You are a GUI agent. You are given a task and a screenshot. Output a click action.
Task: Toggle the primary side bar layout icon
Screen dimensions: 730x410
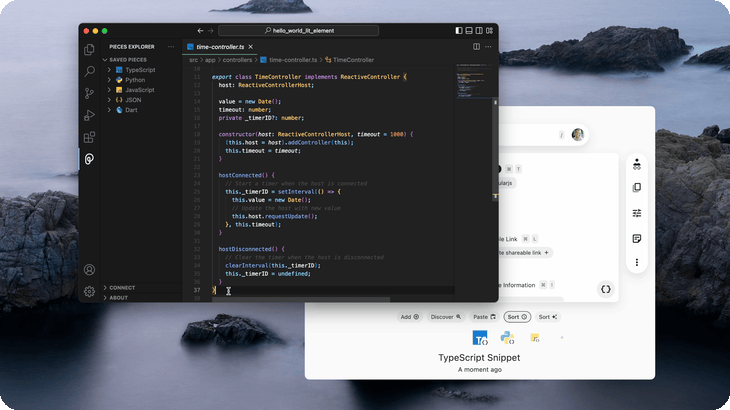tap(459, 31)
